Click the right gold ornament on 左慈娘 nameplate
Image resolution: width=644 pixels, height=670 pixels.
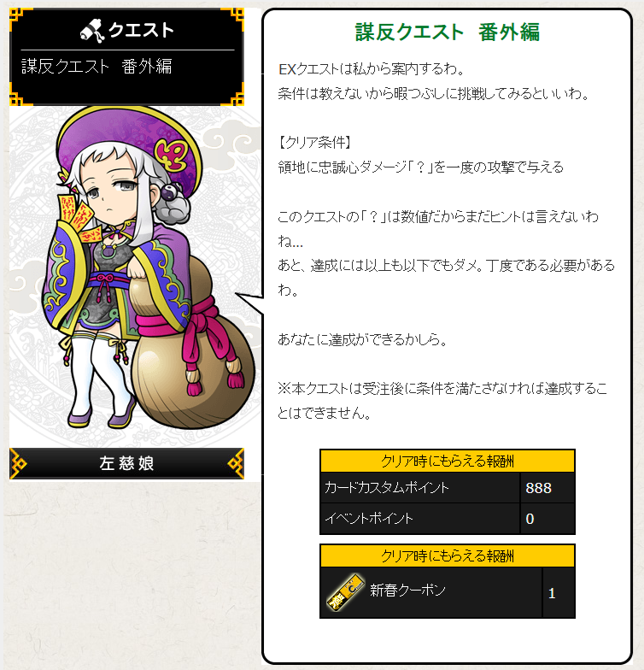[x=236, y=463]
